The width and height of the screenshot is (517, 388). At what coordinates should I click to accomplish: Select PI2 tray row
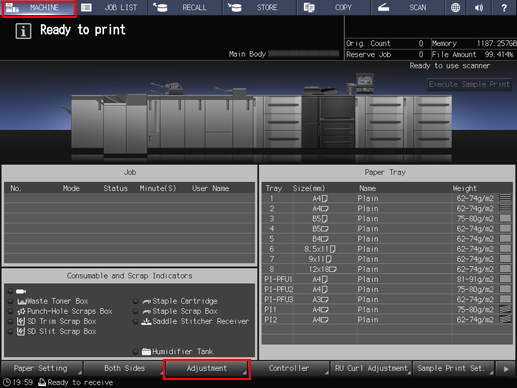pos(387,320)
